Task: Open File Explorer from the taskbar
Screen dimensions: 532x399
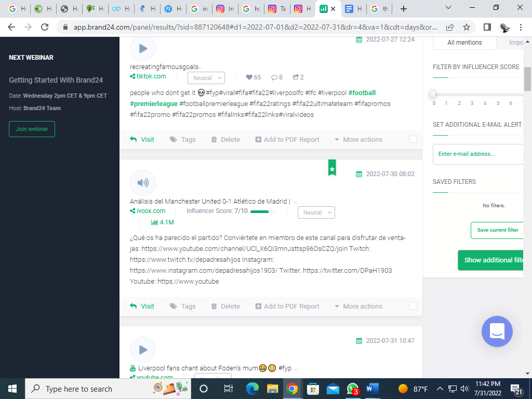Action: [x=272, y=389]
